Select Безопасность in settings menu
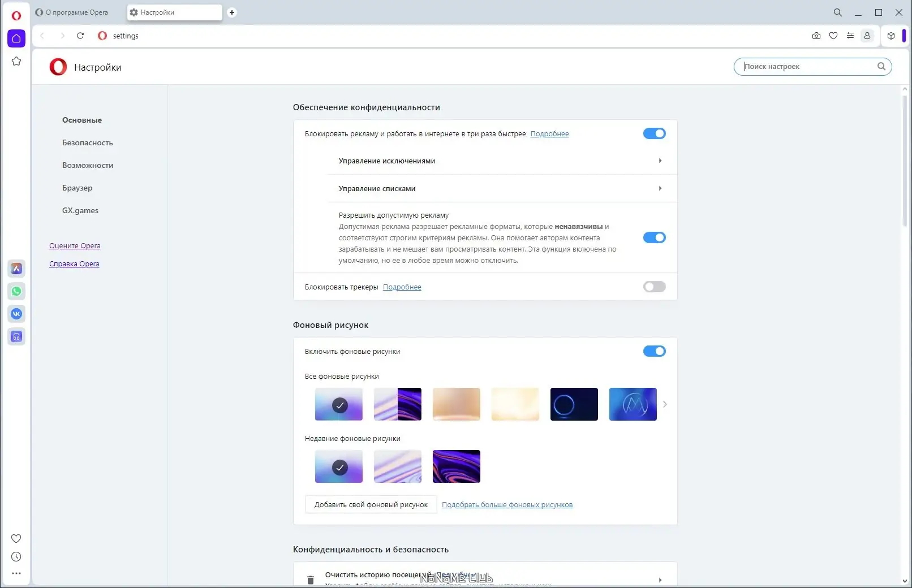 click(87, 142)
